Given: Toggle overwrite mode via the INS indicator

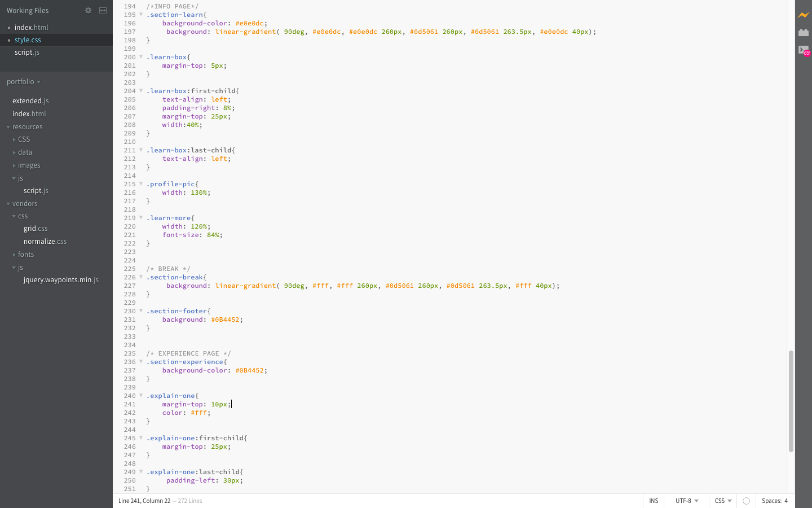Looking at the screenshot, I should click(654, 501).
